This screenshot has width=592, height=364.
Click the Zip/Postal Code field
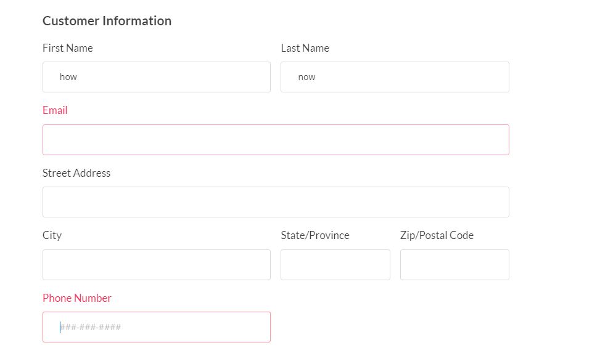[x=454, y=265]
